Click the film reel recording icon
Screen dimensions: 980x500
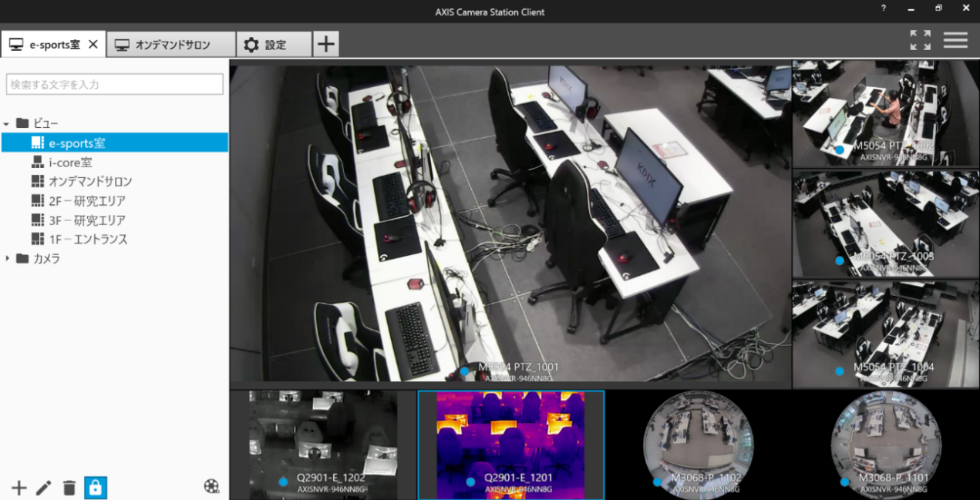(x=211, y=486)
